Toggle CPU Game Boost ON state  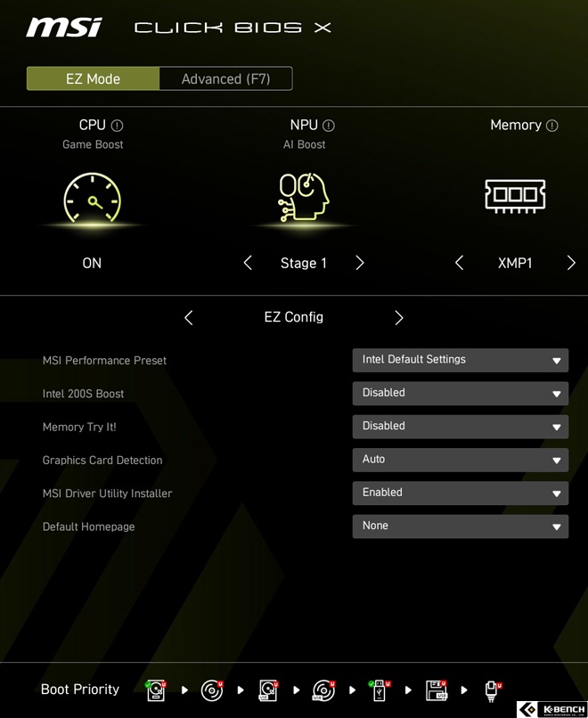point(92,263)
